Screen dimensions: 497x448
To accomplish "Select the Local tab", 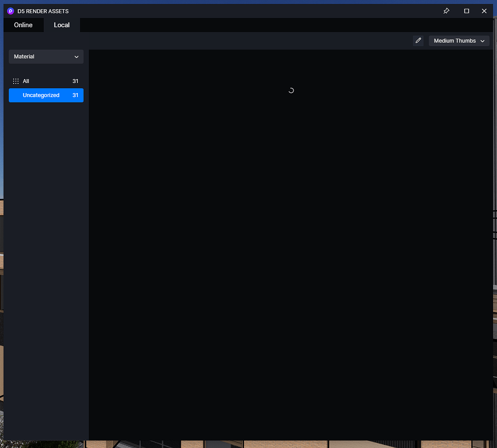I will coord(62,25).
